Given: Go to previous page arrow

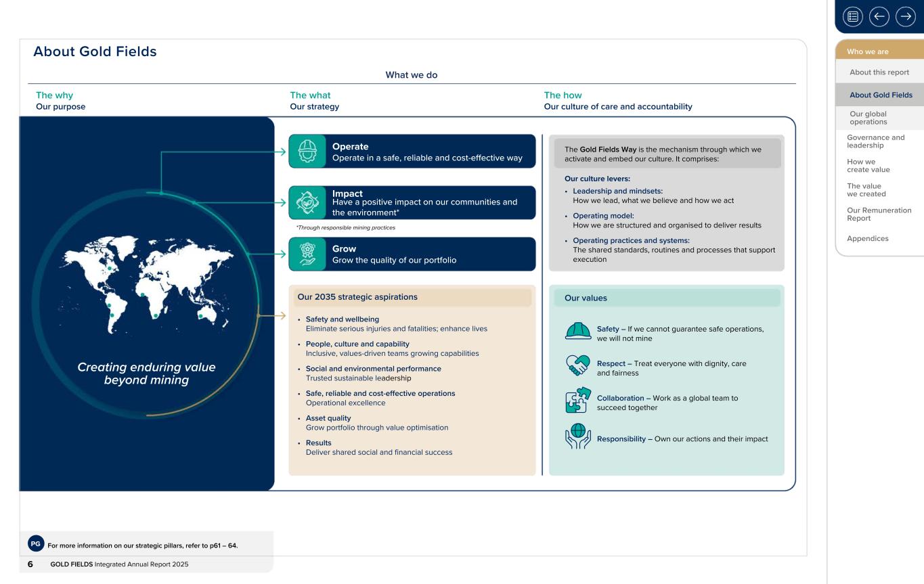Looking at the screenshot, I should point(880,16).
